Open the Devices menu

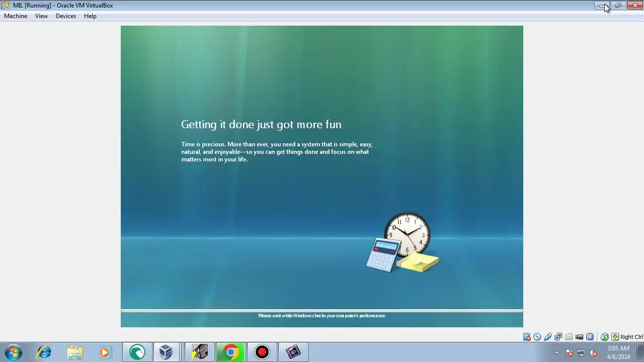pos(66,16)
